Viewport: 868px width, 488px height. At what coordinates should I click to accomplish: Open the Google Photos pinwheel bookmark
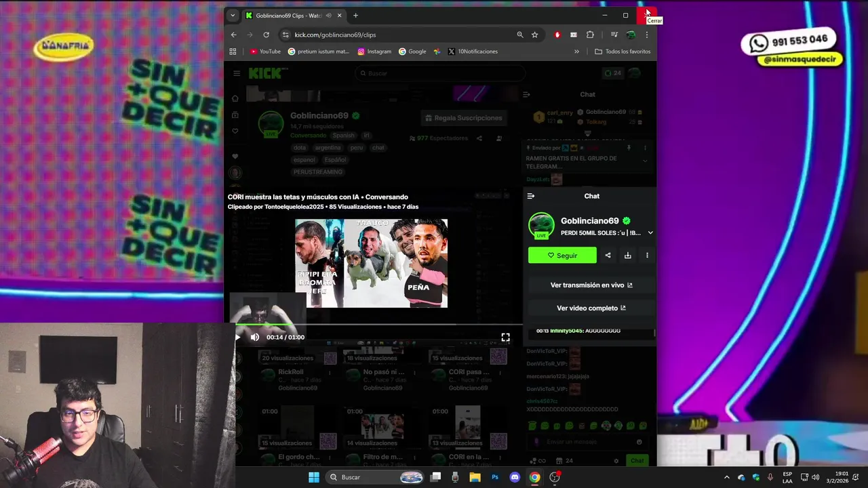[437, 52]
